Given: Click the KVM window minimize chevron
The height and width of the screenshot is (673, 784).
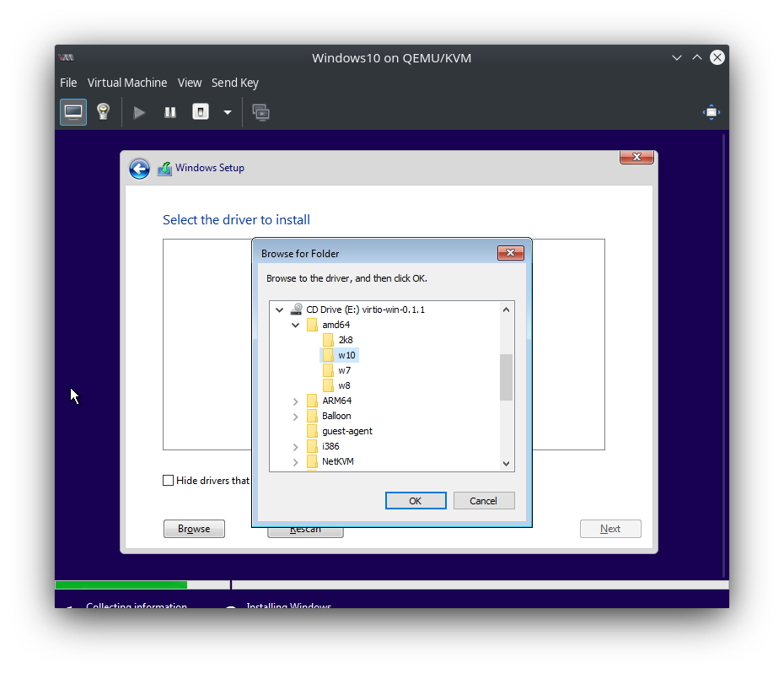Looking at the screenshot, I should tap(676, 57).
